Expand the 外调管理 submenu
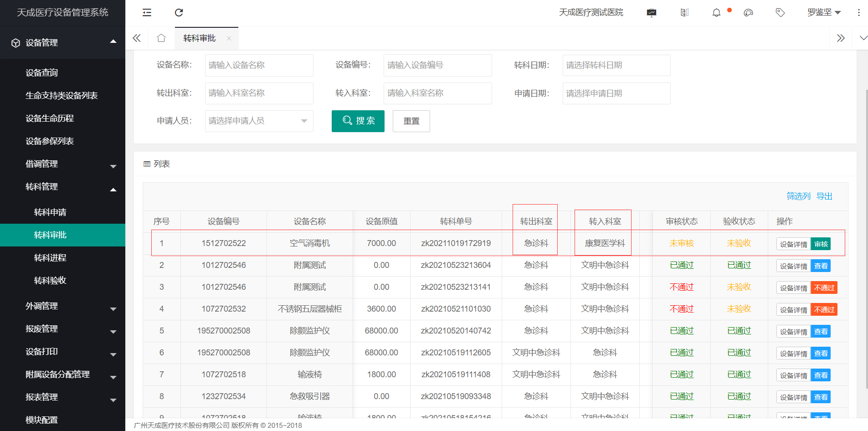 click(113, 309)
